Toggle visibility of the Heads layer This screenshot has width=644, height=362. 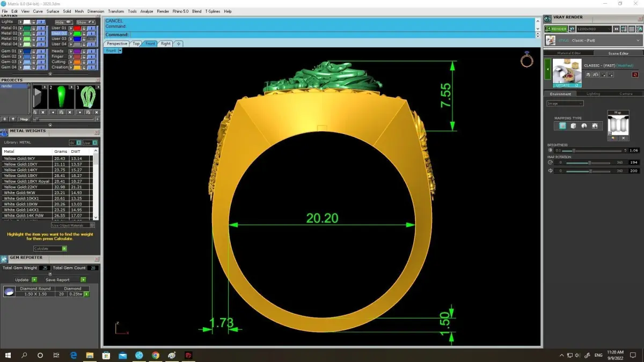[x=92, y=51]
